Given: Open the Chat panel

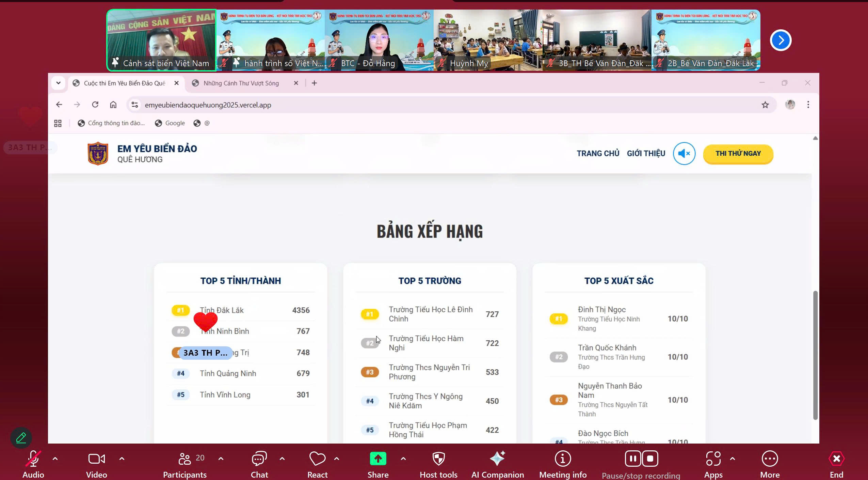Looking at the screenshot, I should click(259, 459).
